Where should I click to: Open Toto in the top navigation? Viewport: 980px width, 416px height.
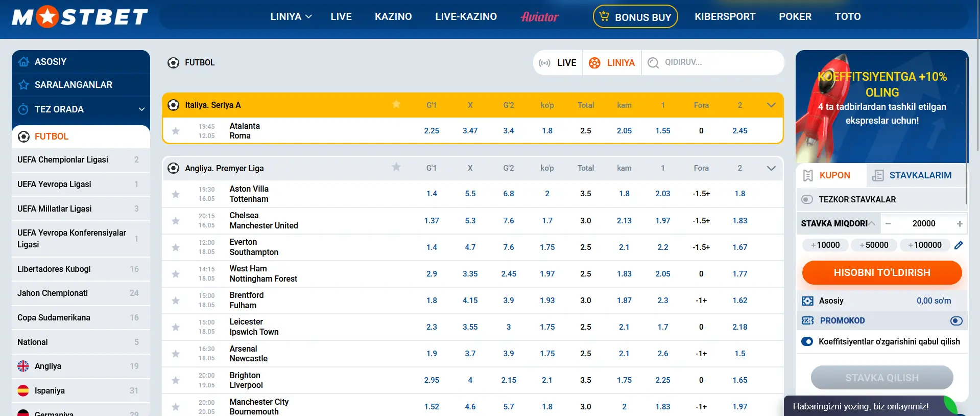point(848,16)
